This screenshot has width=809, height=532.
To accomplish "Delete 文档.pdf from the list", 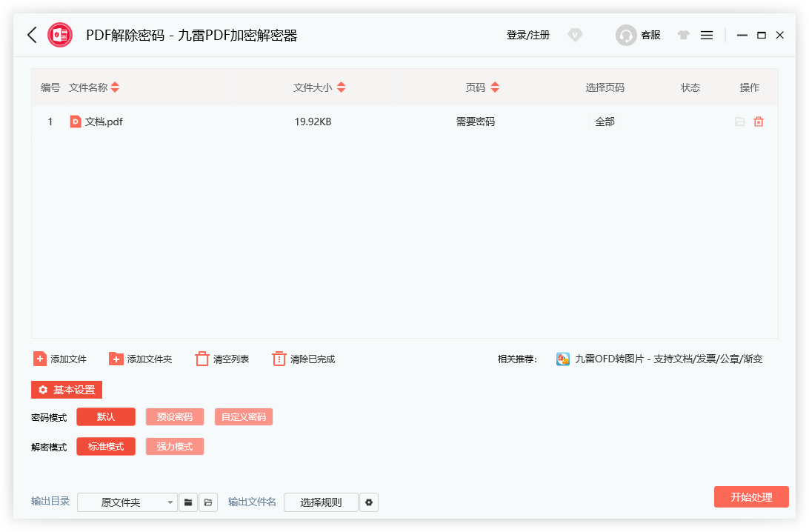I will [759, 122].
